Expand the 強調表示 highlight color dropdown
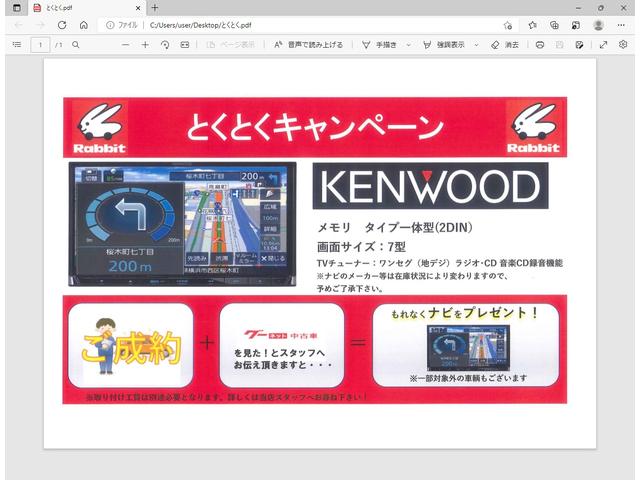Viewport: 640px width, 480px height. (476, 45)
